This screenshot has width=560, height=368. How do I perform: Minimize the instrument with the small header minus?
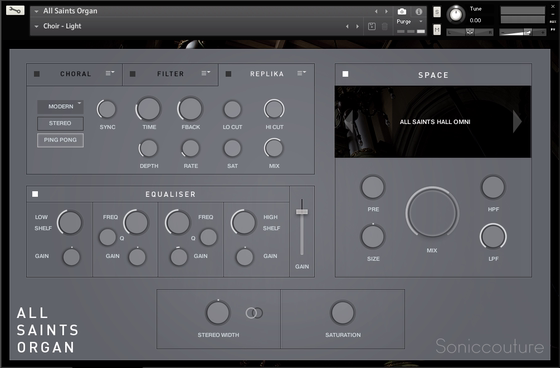pos(553,14)
